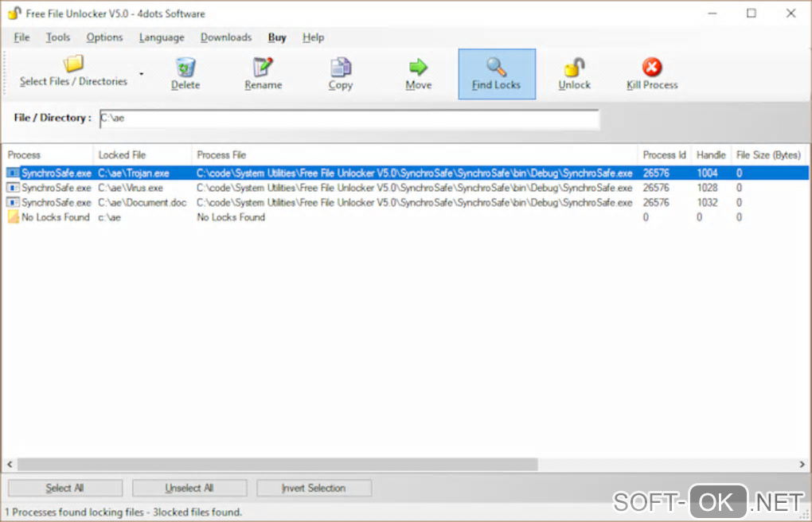Click the No Locks Found process cell

point(56,217)
